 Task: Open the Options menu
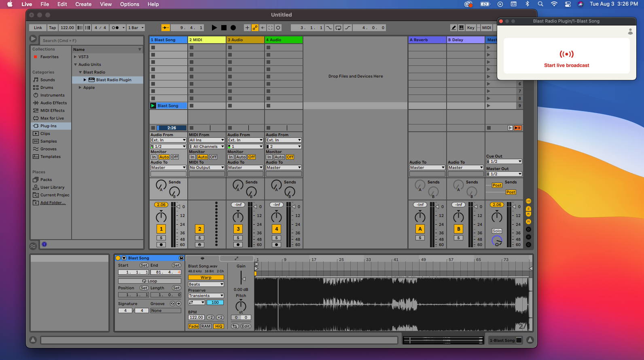pos(129,4)
